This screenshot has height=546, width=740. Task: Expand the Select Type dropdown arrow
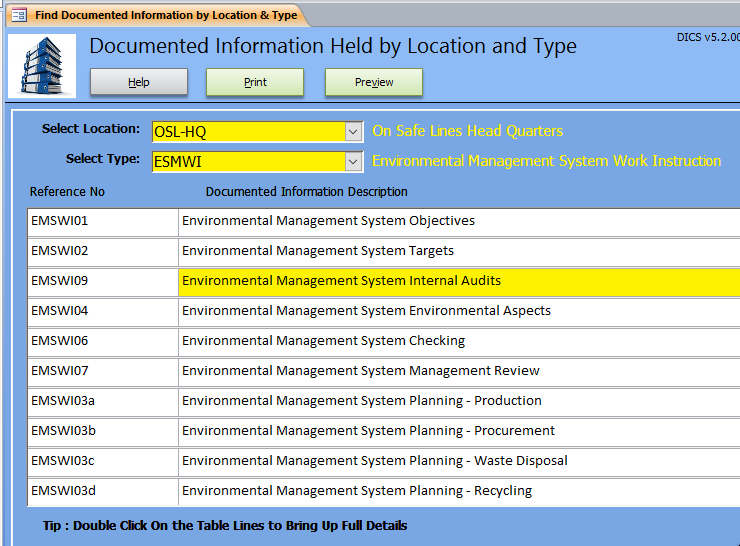pos(353,162)
